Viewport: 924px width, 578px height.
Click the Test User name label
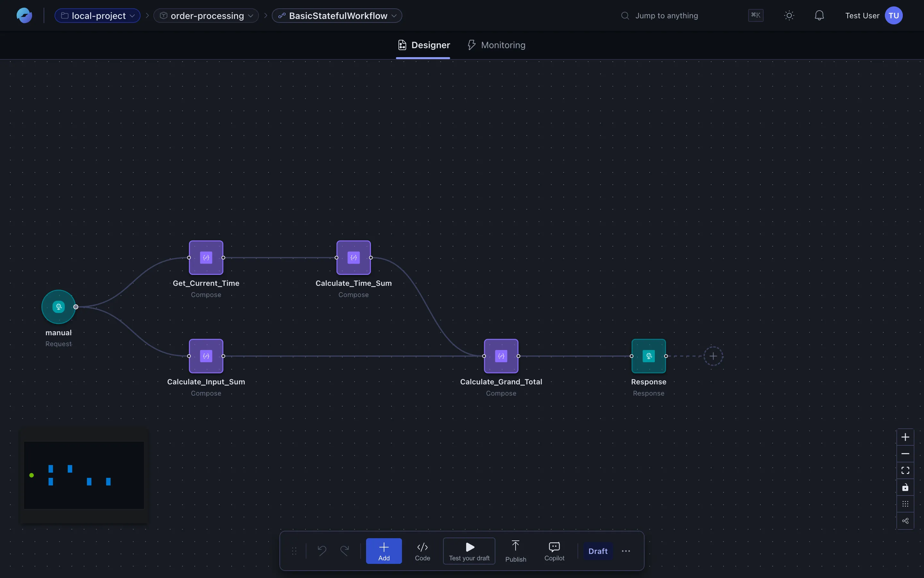coord(862,16)
